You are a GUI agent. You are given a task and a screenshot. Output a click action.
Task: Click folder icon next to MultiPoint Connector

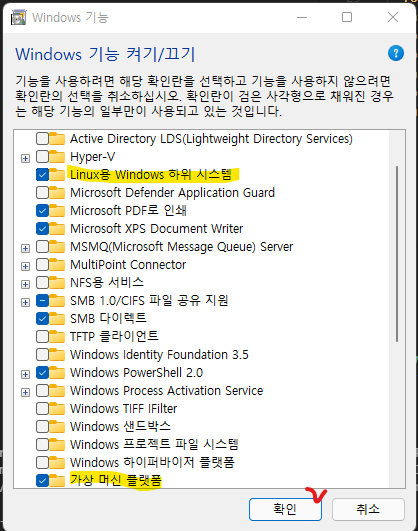pyautogui.click(x=57, y=265)
